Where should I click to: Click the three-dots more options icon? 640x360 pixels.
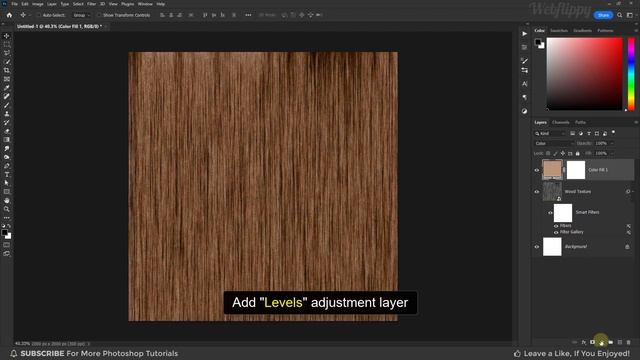click(x=248, y=15)
